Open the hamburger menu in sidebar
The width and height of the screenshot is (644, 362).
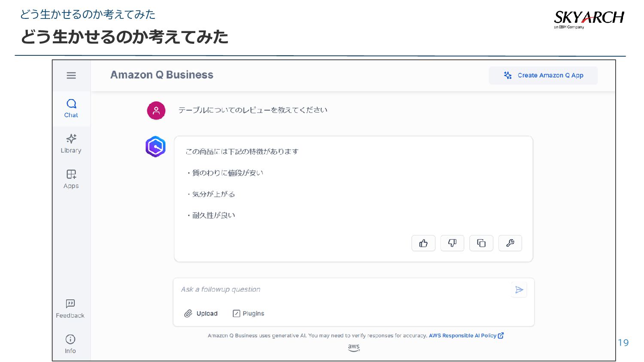click(71, 75)
